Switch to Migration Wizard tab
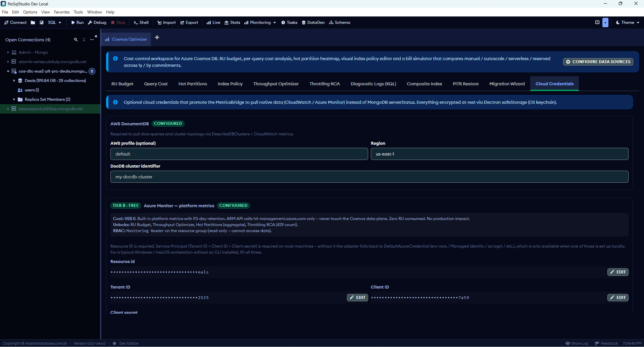The height and width of the screenshot is (347, 644). [x=507, y=84]
